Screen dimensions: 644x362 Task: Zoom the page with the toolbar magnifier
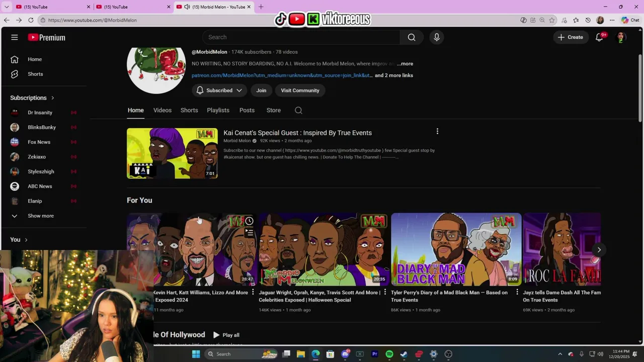(x=542, y=20)
